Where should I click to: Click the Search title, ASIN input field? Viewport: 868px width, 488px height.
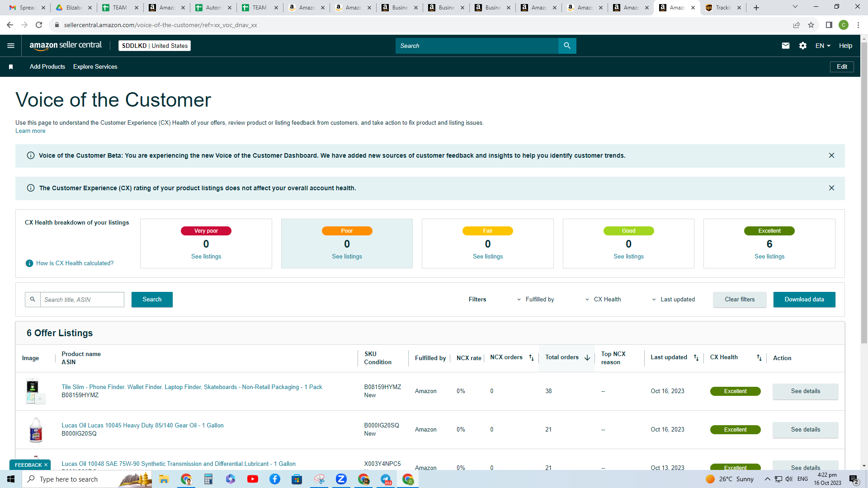(82, 300)
